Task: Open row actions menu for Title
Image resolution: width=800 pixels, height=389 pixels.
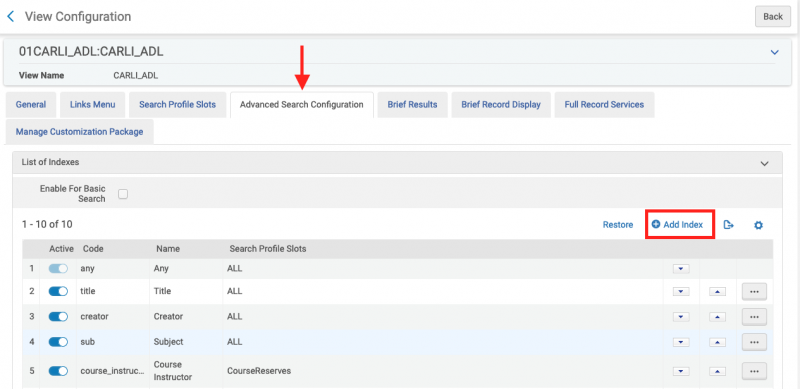Action: pos(755,291)
